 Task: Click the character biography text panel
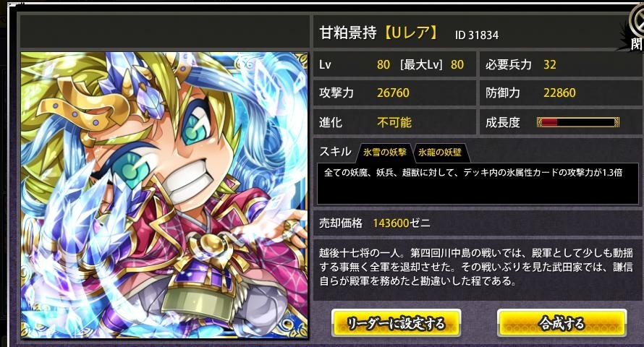point(478,267)
